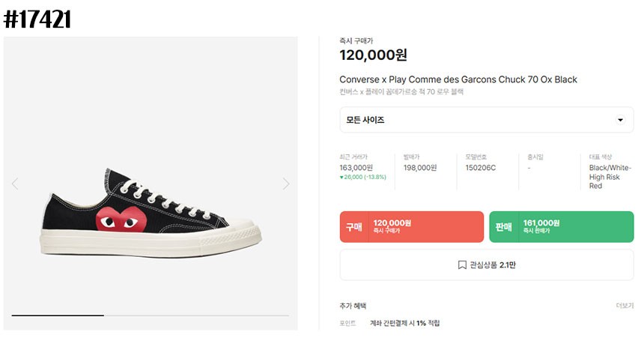Click the 계좌 간편결제 시 1% 적립 point benefit text

(404, 324)
